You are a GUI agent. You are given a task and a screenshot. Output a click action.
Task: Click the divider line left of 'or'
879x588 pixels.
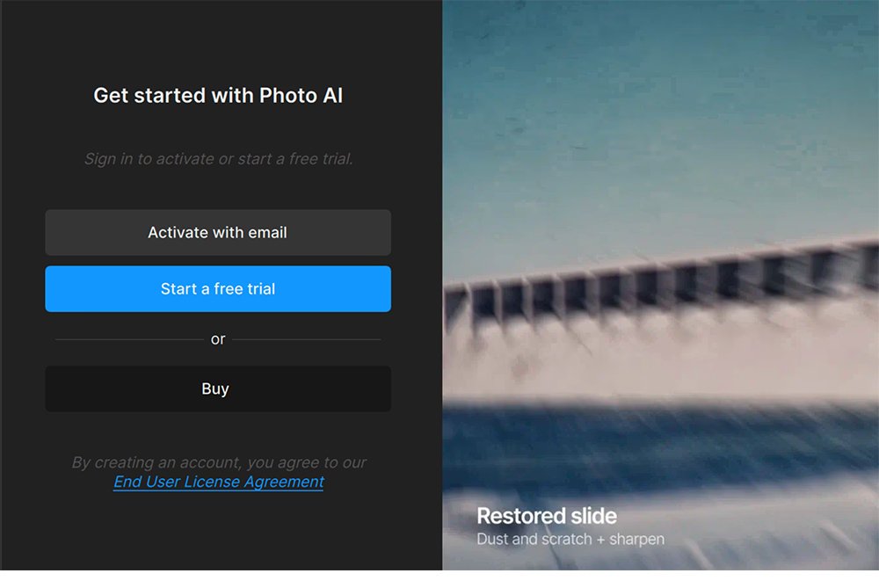tap(129, 339)
